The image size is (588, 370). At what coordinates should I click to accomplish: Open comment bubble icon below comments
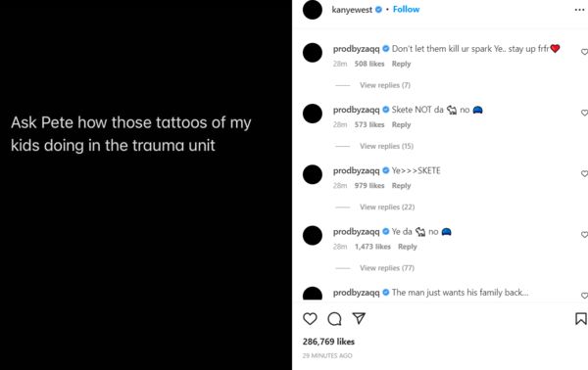tap(334, 319)
